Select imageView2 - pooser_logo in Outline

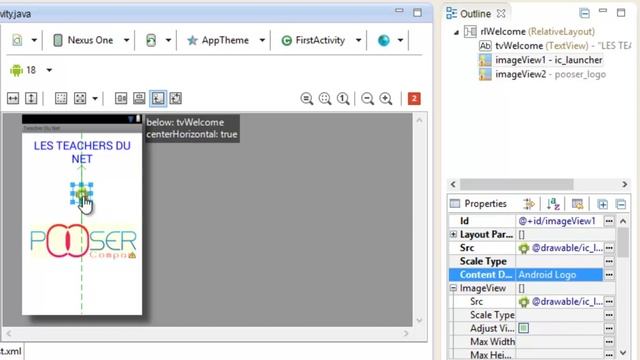[x=542, y=74]
